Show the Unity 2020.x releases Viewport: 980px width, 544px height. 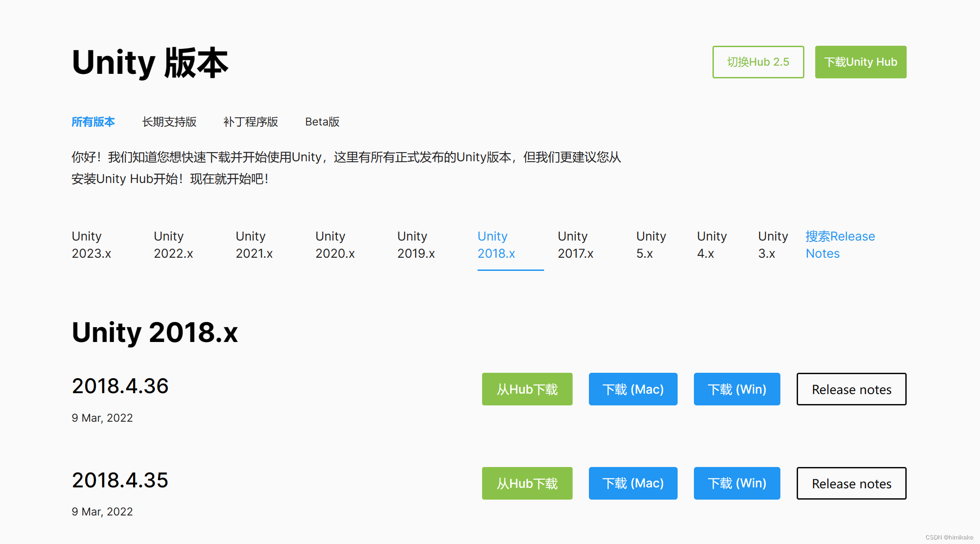[x=335, y=245]
